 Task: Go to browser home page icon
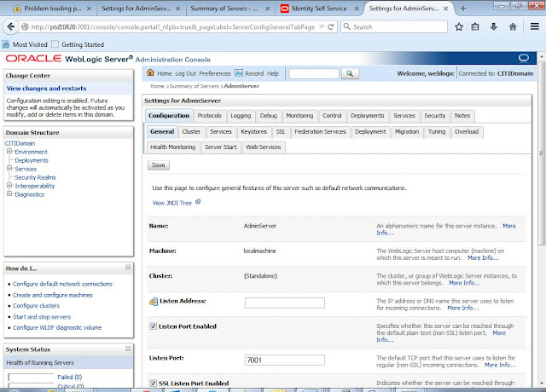513,26
